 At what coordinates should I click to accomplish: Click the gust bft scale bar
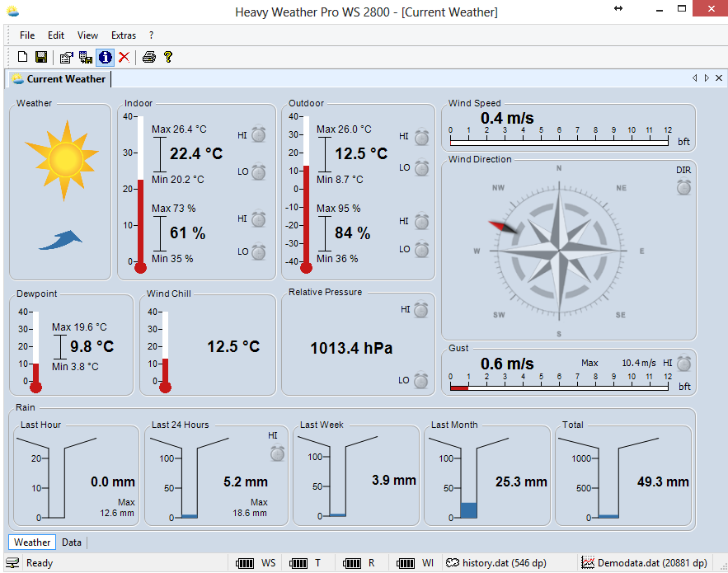(x=559, y=387)
